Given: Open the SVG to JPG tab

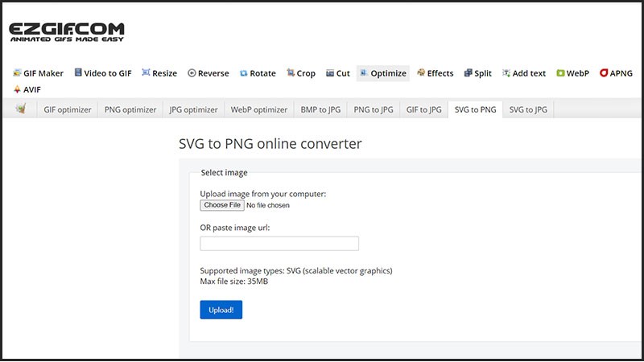Looking at the screenshot, I should pyautogui.click(x=528, y=109).
